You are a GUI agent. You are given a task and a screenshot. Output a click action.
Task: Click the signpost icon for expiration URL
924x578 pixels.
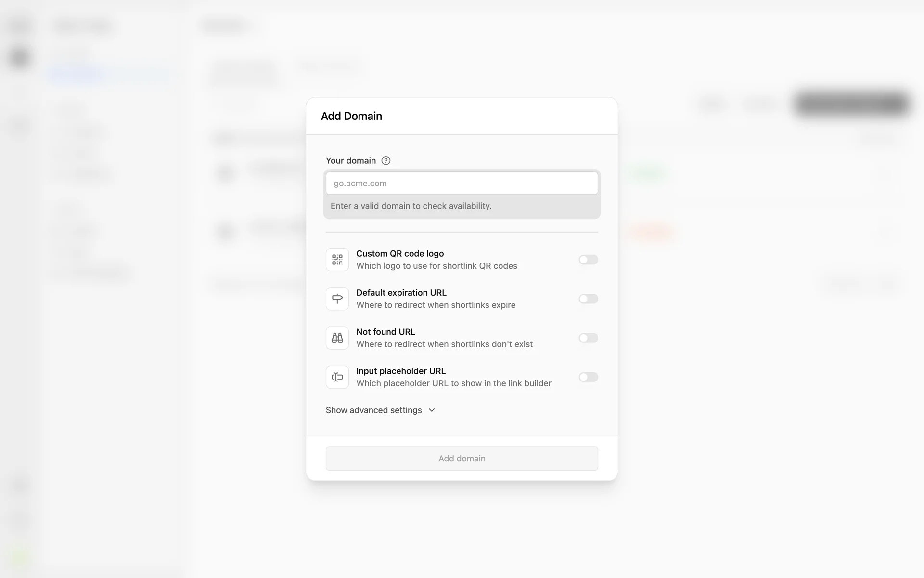point(337,299)
